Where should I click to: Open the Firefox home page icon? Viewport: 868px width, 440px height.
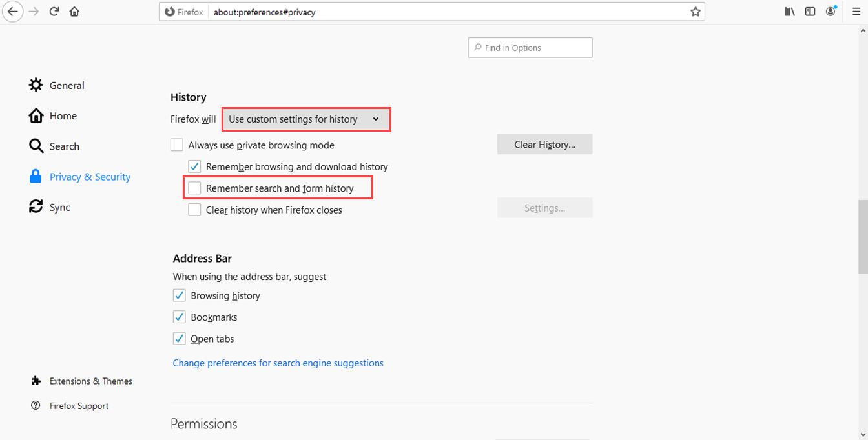coord(74,12)
